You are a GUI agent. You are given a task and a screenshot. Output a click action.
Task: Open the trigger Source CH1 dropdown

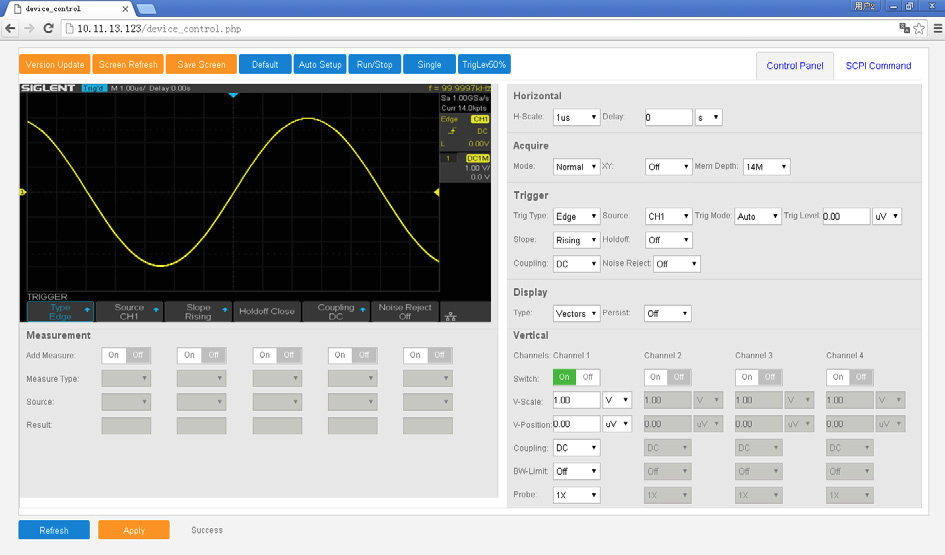(x=668, y=216)
